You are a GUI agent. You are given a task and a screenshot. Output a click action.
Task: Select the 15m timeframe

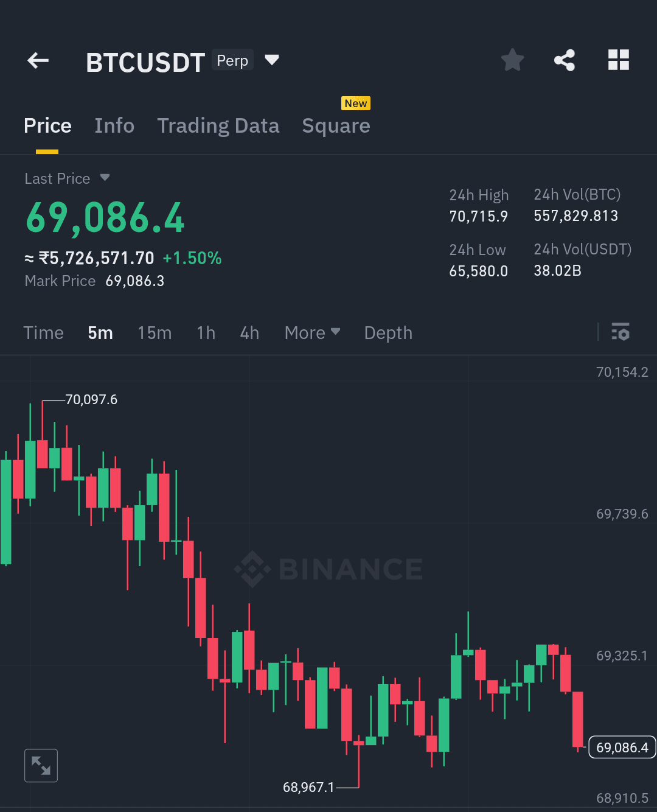(155, 332)
